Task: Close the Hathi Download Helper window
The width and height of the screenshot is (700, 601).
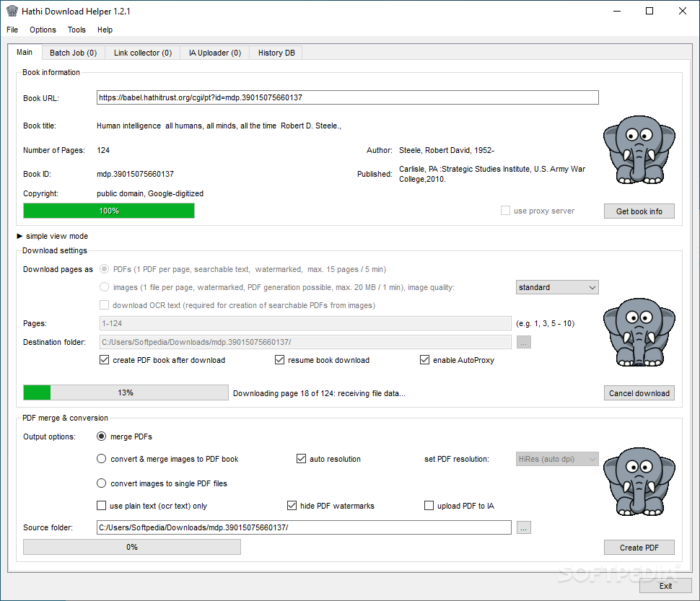Action: click(x=683, y=11)
